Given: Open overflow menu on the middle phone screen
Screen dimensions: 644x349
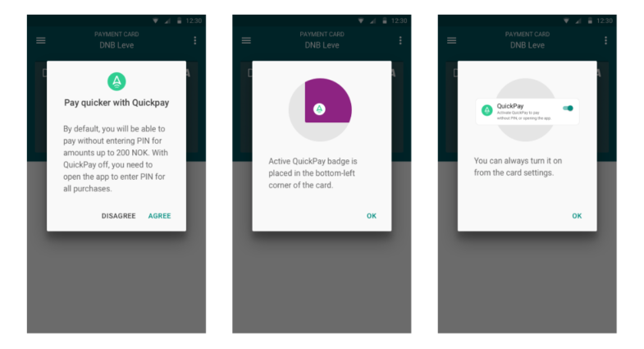Looking at the screenshot, I should pyautogui.click(x=400, y=40).
